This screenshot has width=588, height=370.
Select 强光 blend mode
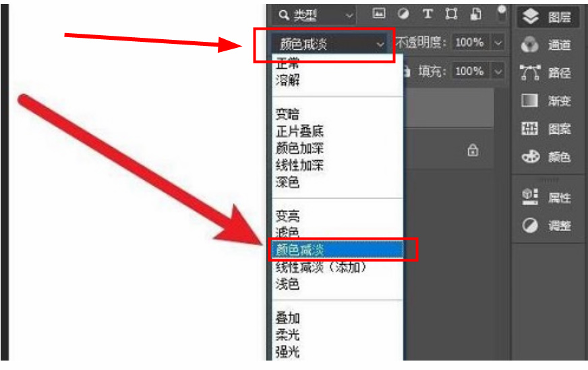[x=338, y=352]
